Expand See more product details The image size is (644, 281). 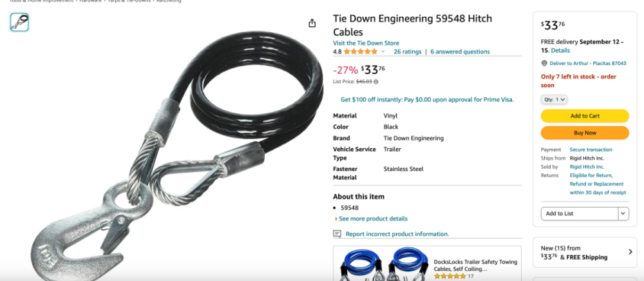click(371, 218)
